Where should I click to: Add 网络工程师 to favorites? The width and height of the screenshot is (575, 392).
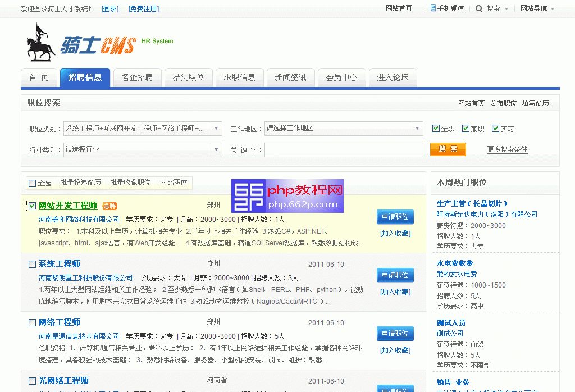pos(395,350)
